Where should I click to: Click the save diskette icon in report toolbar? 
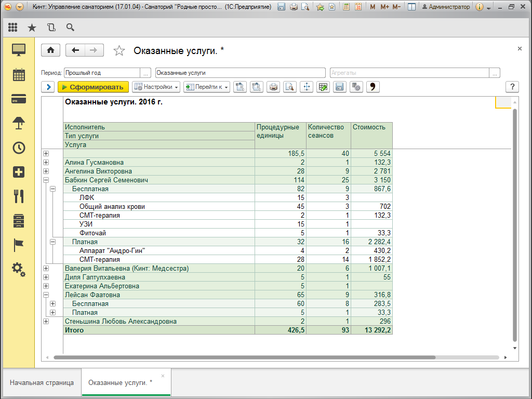click(340, 87)
